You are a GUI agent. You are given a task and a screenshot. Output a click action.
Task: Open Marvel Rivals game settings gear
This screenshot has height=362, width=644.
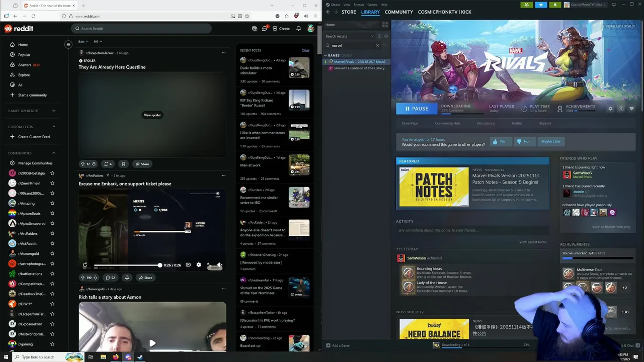click(611, 109)
